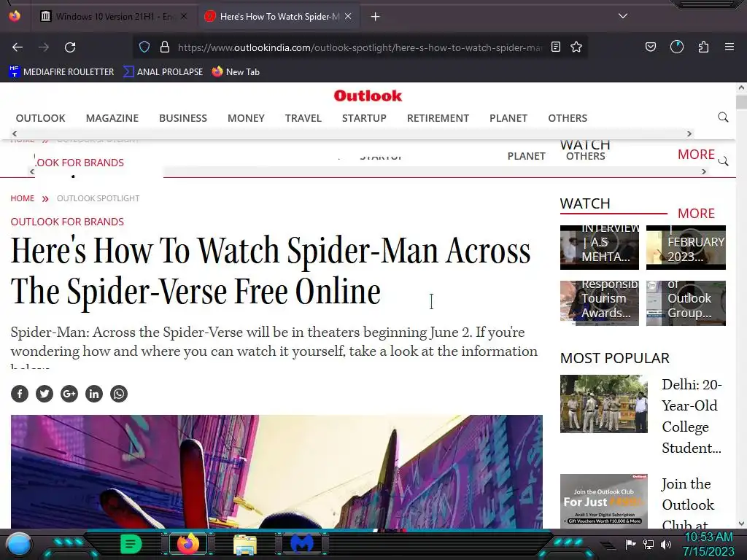747x560 pixels.
Task: Open the Action Center flag tray icon
Action: coord(630,544)
